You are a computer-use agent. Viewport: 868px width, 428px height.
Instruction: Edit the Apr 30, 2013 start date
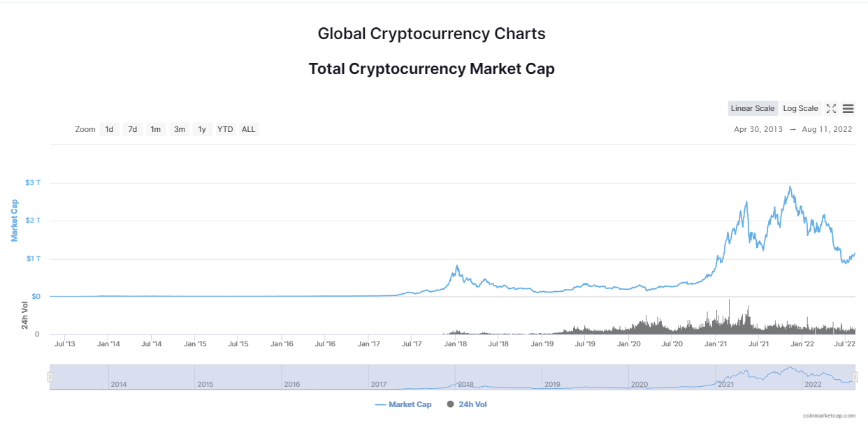[x=759, y=129]
